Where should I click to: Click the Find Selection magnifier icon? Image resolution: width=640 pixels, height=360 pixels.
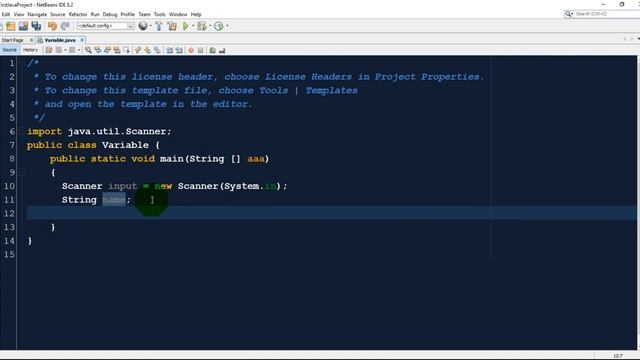tap(88, 50)
